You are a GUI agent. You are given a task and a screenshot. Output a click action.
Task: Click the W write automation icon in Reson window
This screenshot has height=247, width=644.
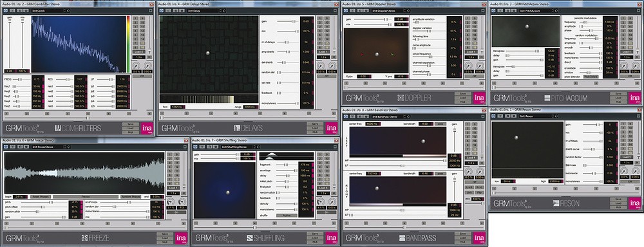[x=514, y=116]
